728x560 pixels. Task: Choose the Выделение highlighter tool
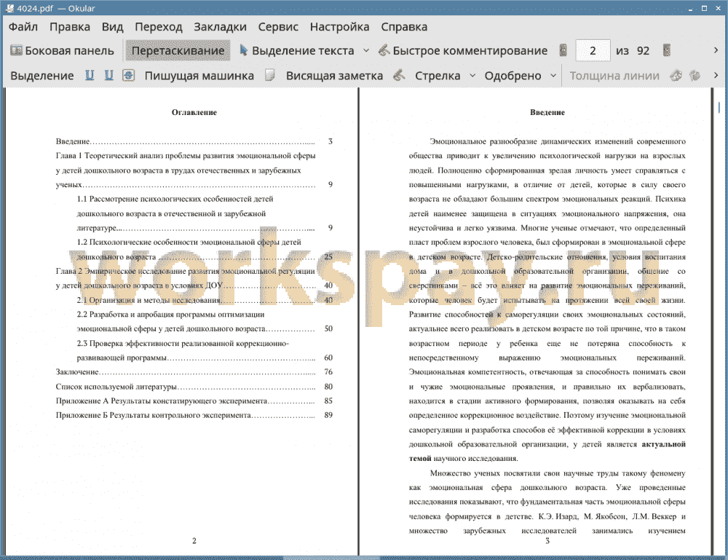tap(41, 76)
